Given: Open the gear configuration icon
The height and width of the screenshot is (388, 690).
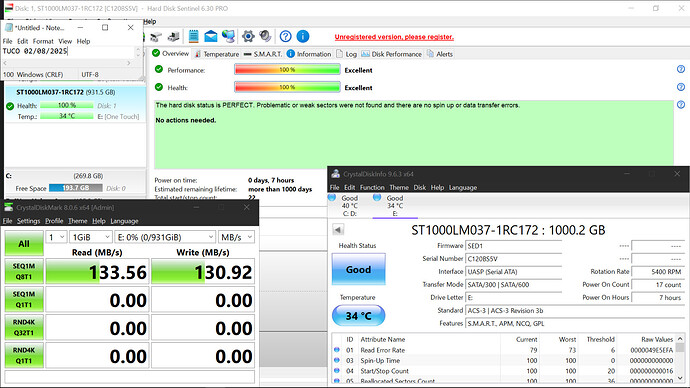Looking at the screenshot, I should 248,37.
